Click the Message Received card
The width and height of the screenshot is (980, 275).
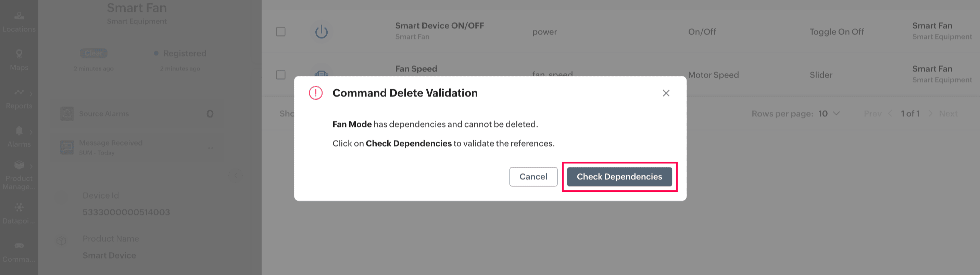[137, 147]
